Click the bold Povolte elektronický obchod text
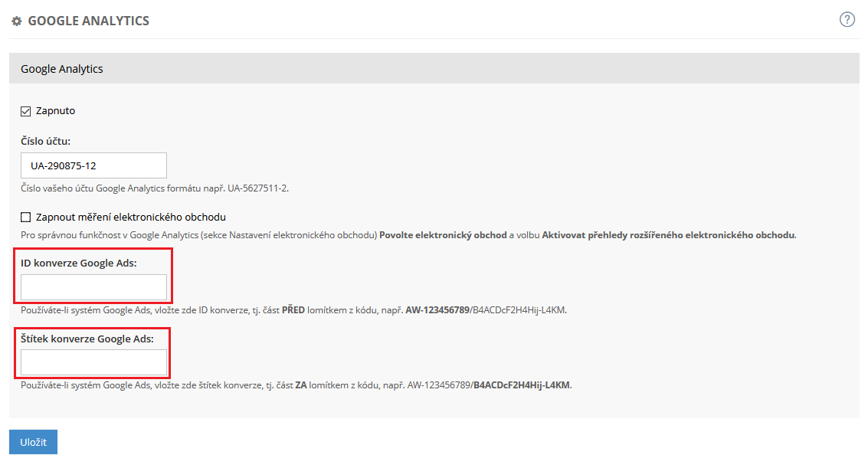Image resolution: width=868 pixels, height=468 pixels. [x=443, y=235]
